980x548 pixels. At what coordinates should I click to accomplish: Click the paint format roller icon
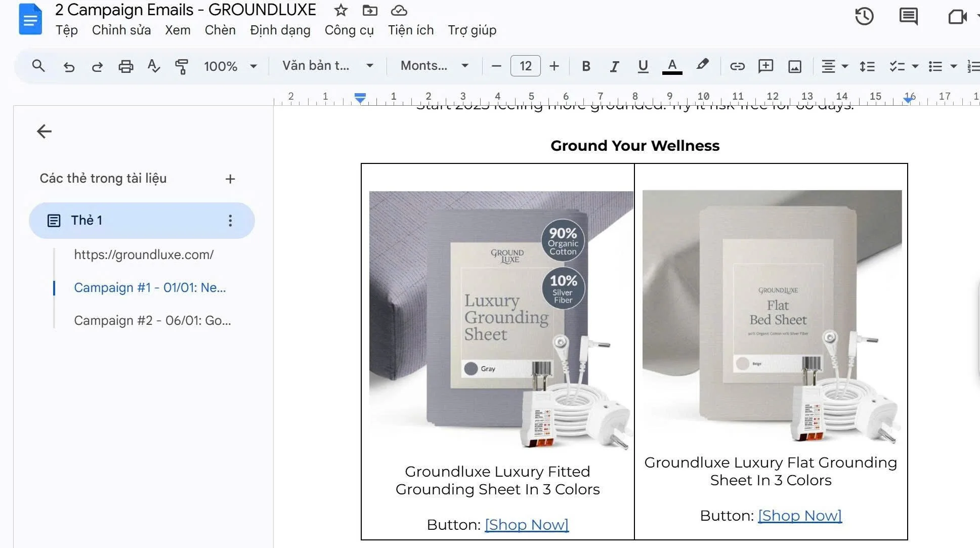[x=181, y=66]
